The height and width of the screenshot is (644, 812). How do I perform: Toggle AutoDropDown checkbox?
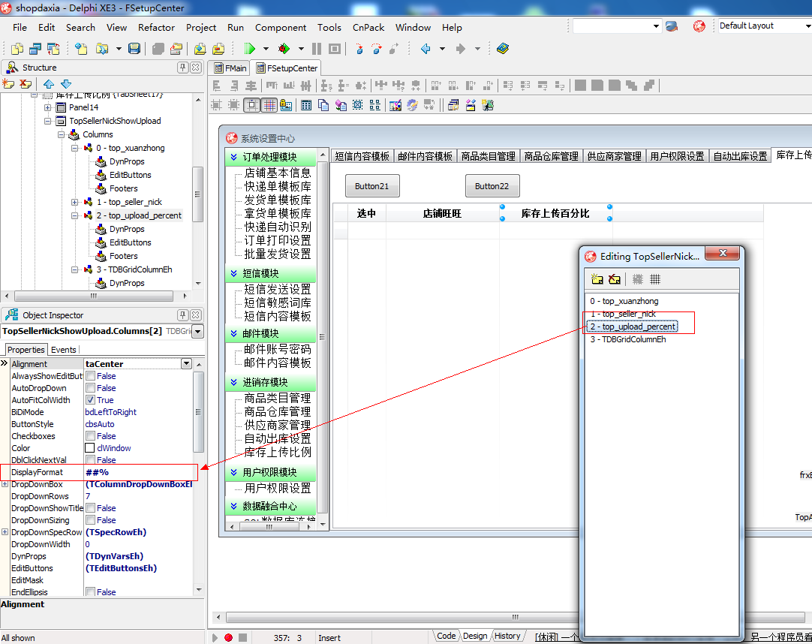[90, 388]
